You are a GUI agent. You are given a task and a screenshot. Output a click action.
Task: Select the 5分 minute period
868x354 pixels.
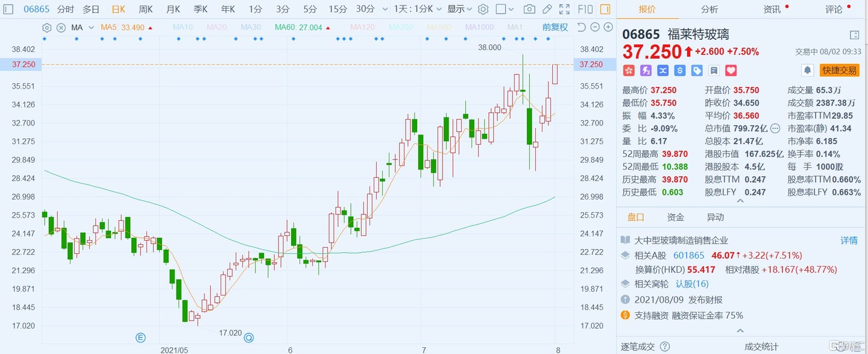(x=310, y=9)
